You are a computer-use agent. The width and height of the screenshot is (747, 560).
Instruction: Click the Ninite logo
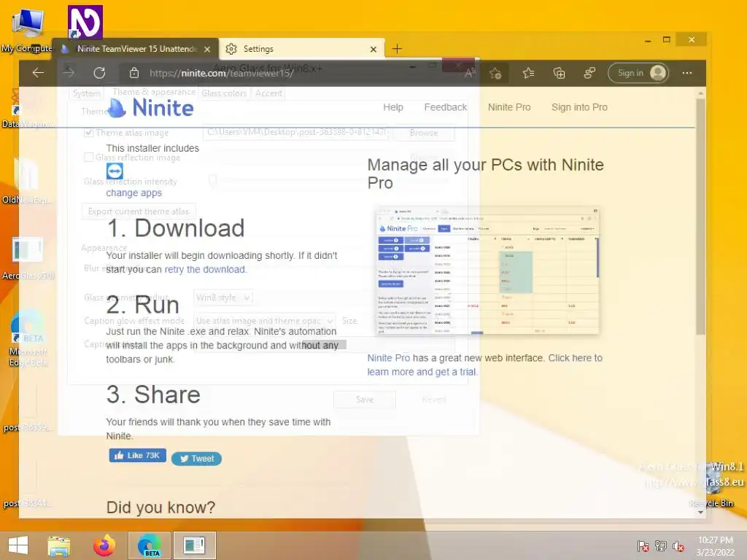tap(150, 108)
